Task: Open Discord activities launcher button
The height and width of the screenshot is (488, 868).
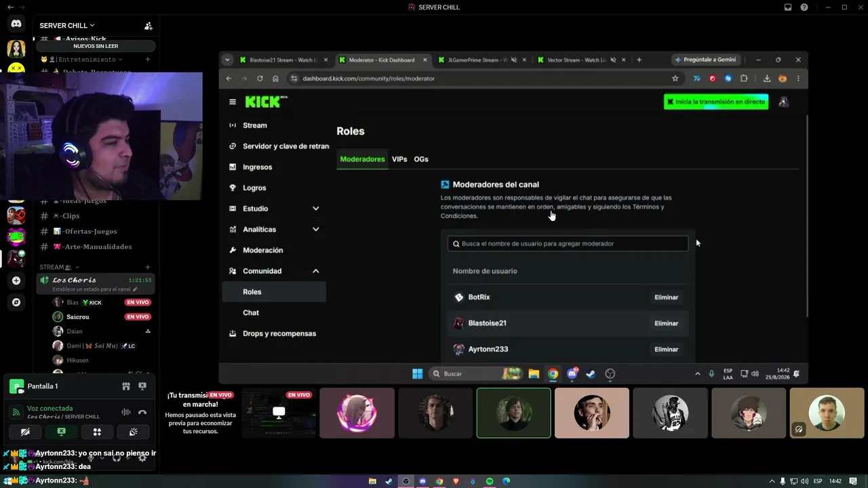Action: click(97, 432)
